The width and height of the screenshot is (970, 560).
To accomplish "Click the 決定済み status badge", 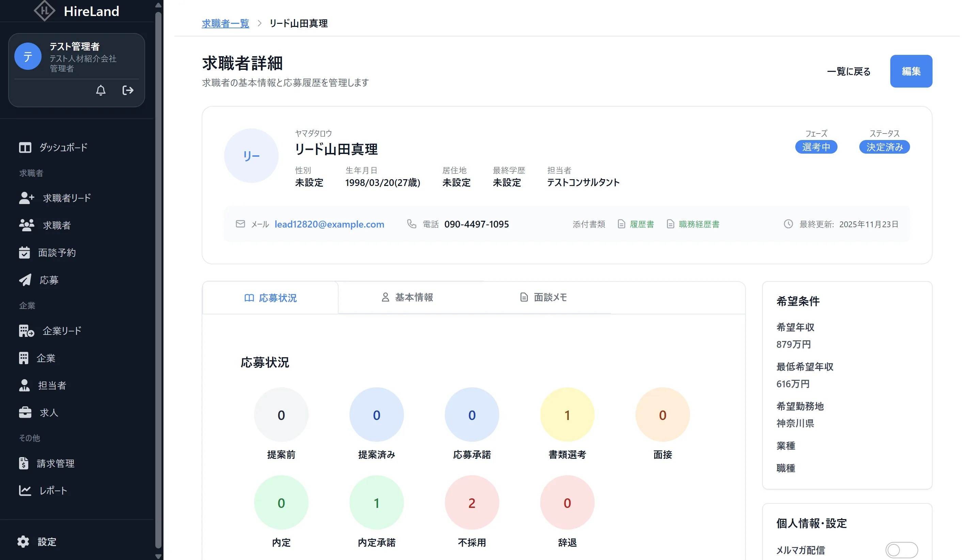I will [884, 147].
